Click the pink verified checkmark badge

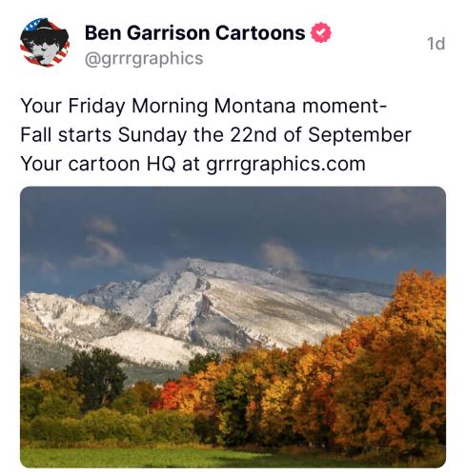coord(320,32)
